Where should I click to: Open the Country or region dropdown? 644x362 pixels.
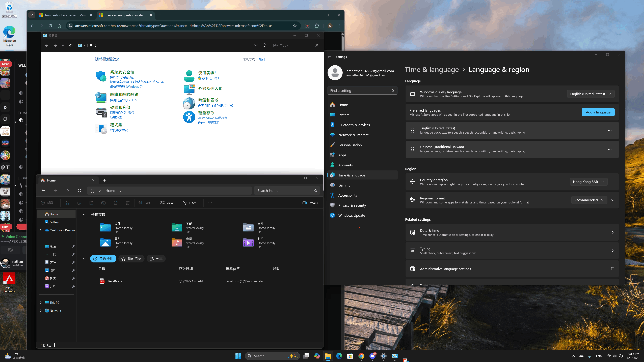588,182
